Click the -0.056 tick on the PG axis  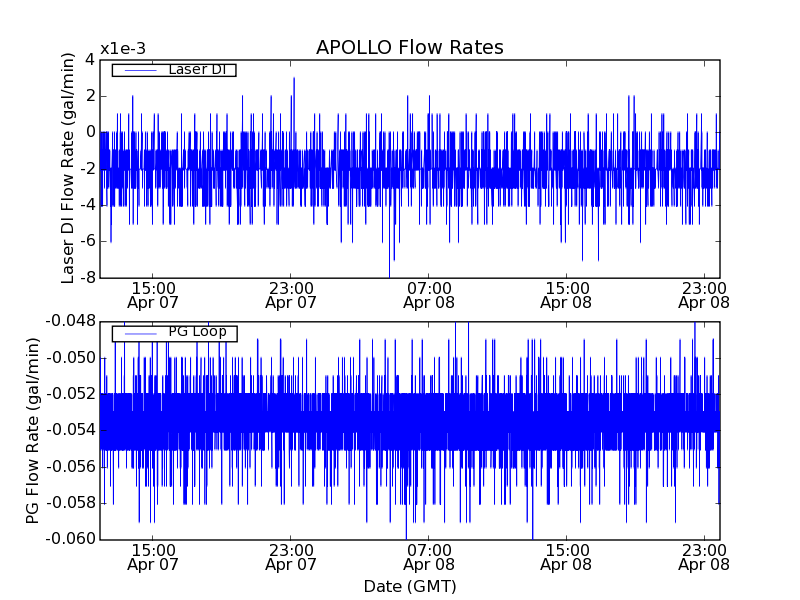click(70, 466)
